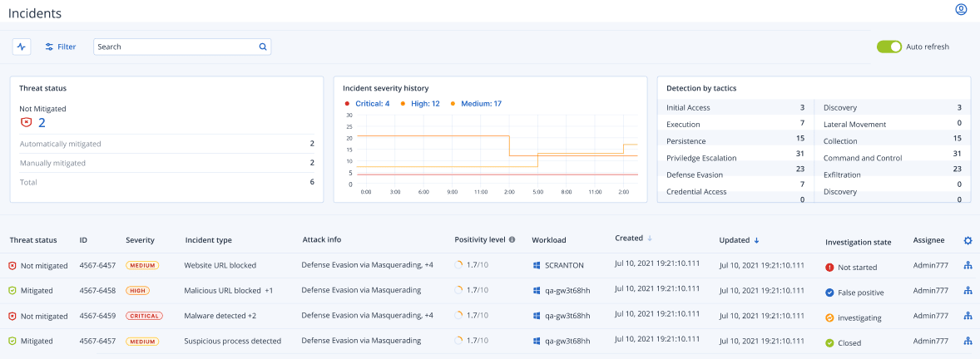Sort by the Updated column arrow
The width and height of the screenshot is (980, 359).
click(x=756, y=241)
